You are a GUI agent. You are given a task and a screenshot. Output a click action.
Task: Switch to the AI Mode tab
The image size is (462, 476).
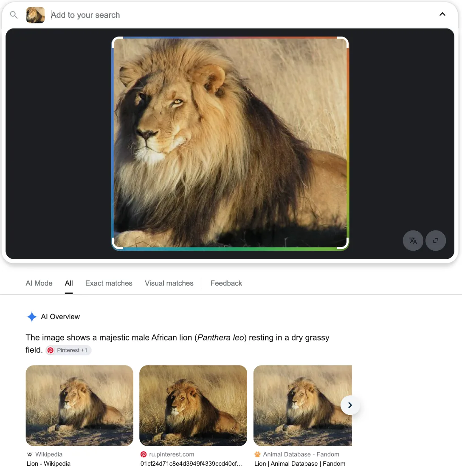tap(39, 283)
